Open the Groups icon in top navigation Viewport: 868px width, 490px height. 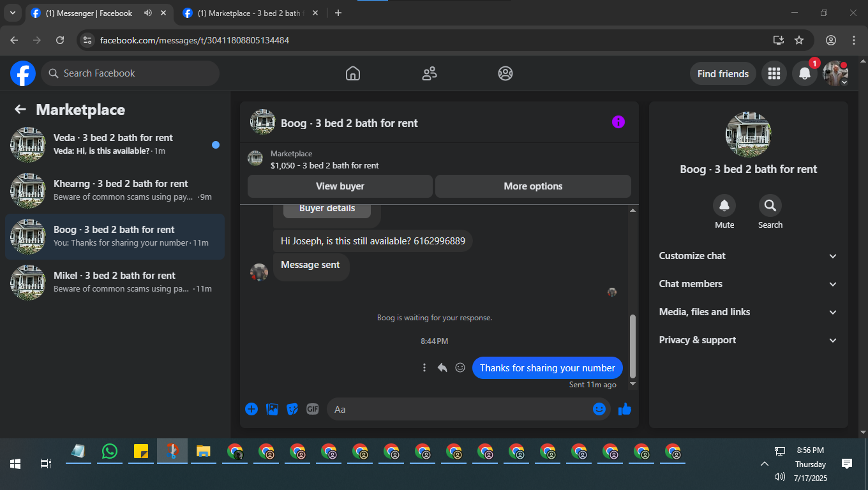[505, 73]
